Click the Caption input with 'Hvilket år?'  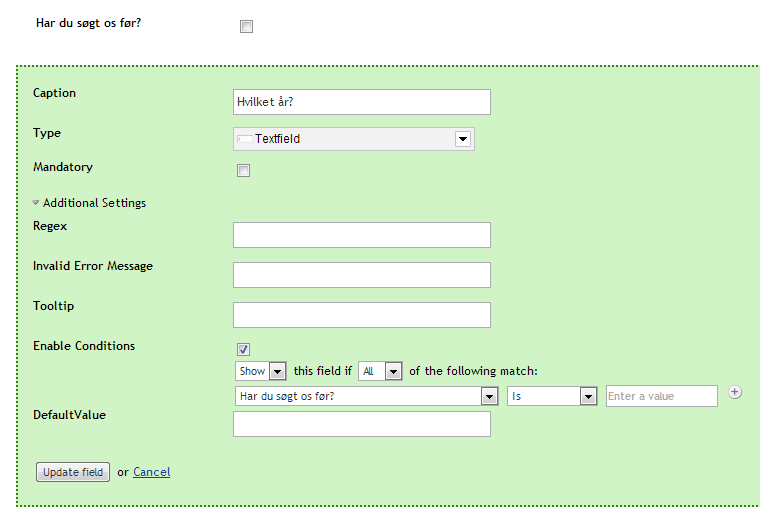pos(362,102)
